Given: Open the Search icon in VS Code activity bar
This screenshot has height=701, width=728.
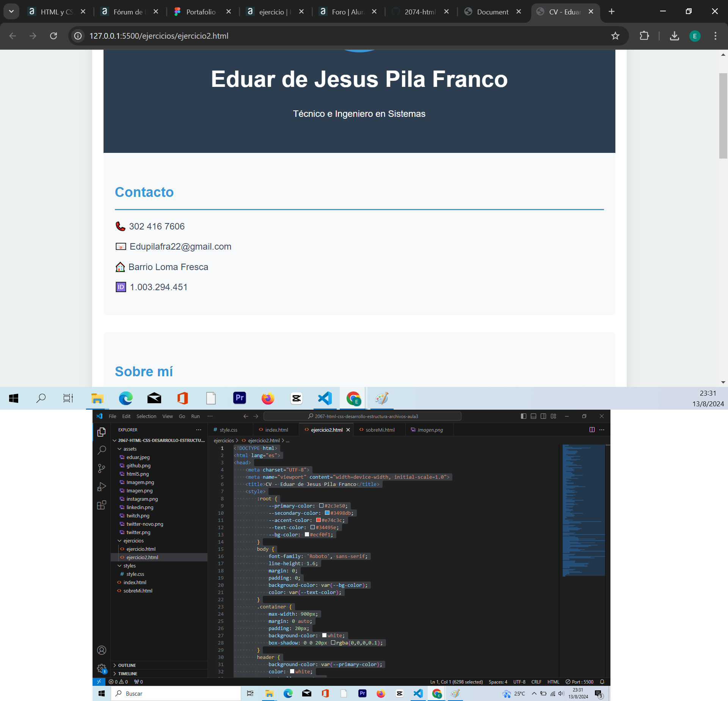Looking at the screenshot, I should click(x=101, y=450).
